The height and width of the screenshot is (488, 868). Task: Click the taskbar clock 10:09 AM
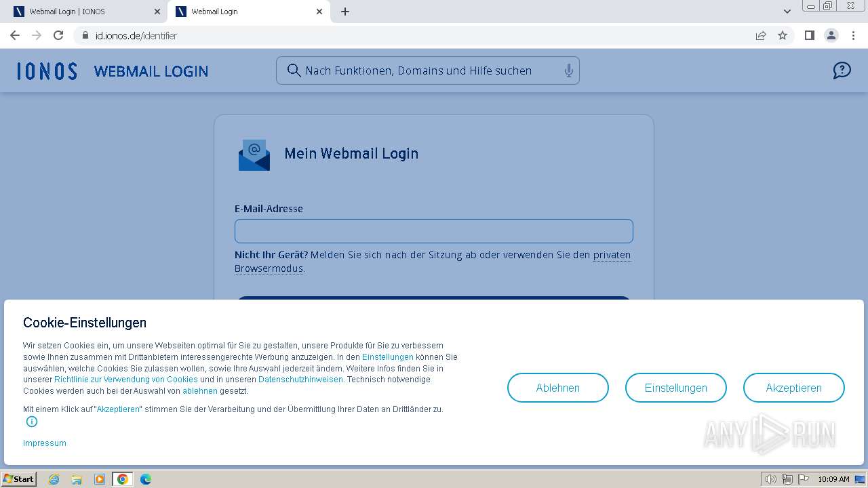point(833,479)
